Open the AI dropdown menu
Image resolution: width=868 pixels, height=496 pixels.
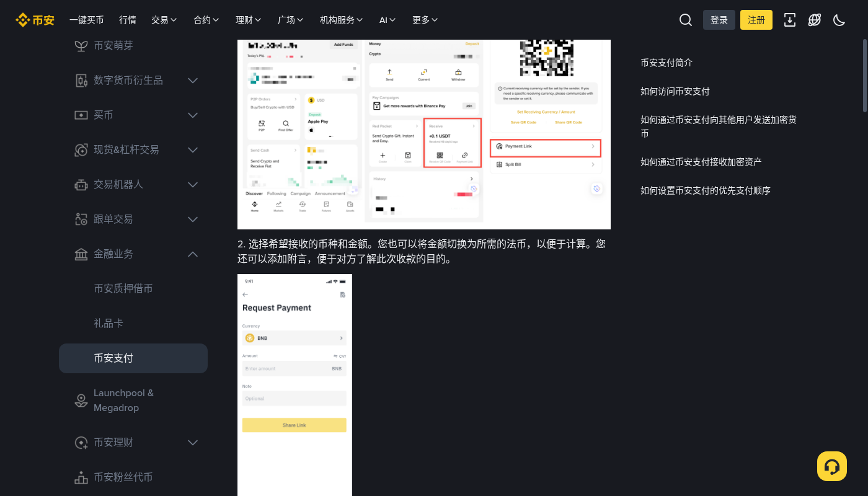click(x=388, y=20)
